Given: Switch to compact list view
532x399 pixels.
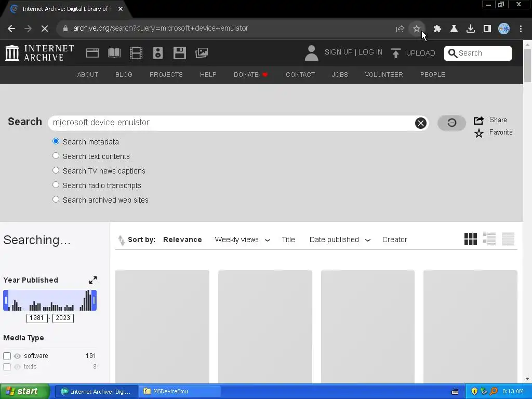Looking at the screenshot, I should point(508,239).
